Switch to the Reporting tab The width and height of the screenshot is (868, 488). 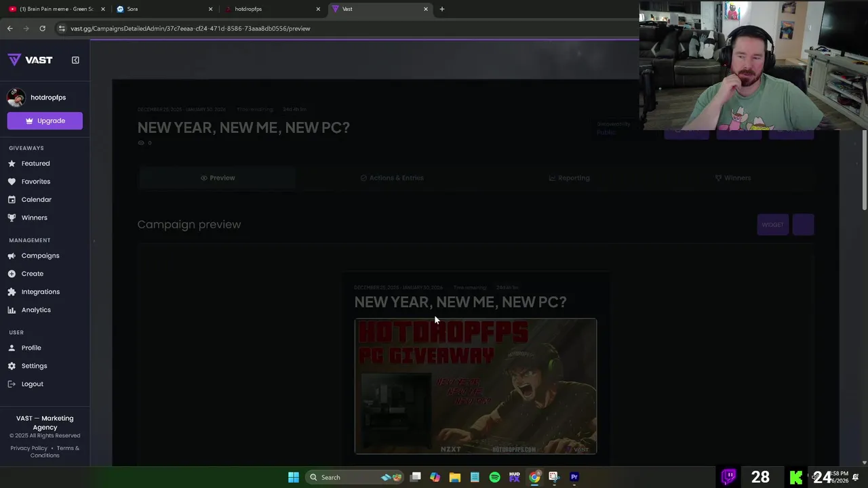[x=569, y=178]
